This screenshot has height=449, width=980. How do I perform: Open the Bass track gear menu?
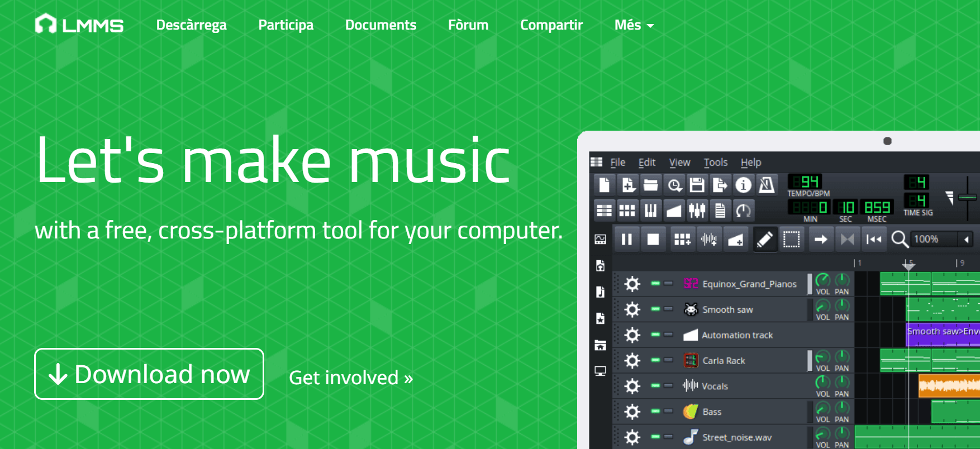632,412
